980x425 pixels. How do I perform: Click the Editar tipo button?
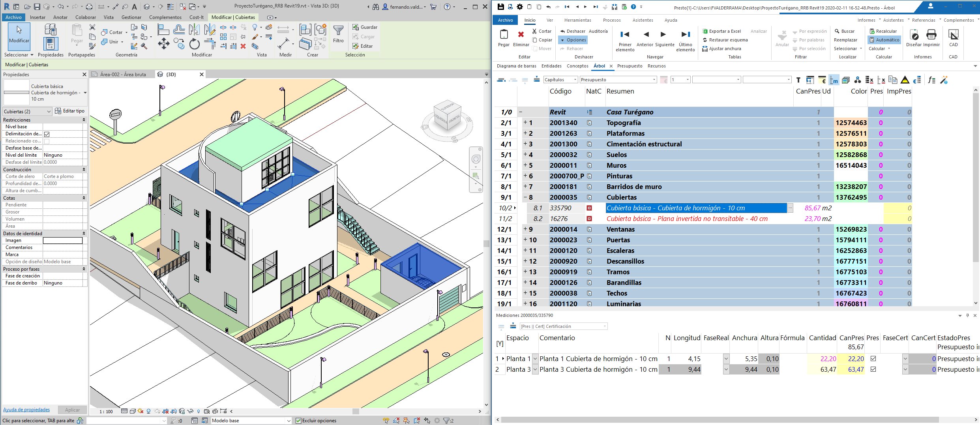point(70,111)
